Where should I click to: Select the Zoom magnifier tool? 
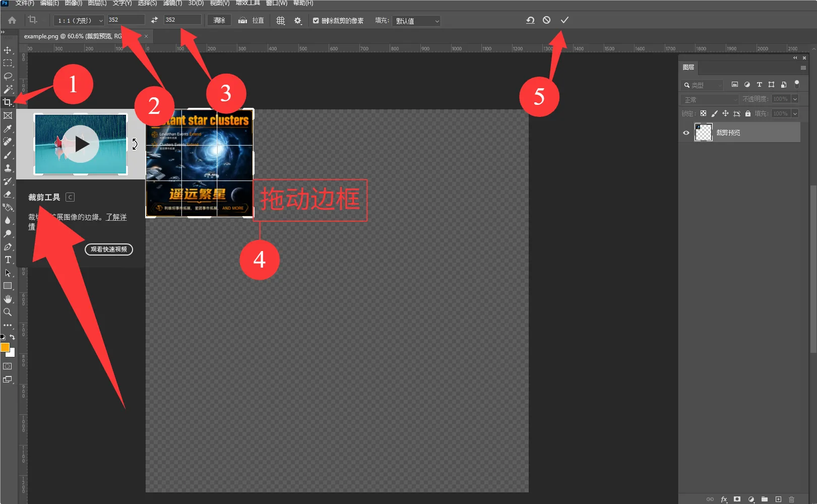tap(8, 312)
